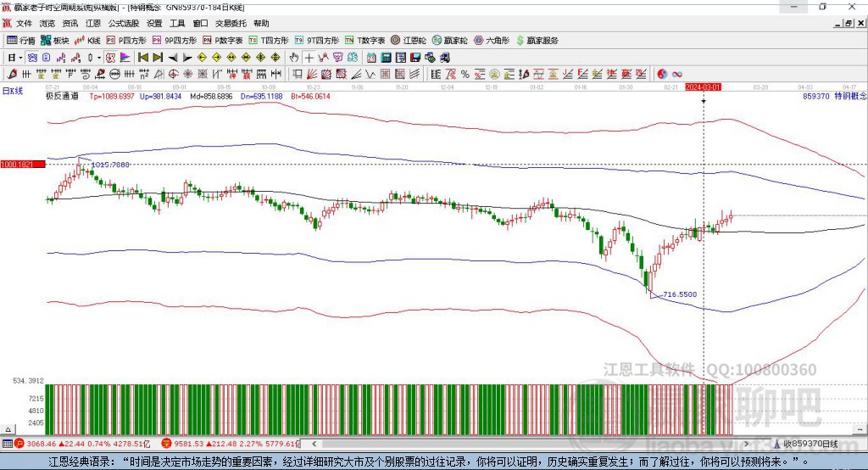
Task: Open the 9T四方形 tool
Action: tap(317, 41)
